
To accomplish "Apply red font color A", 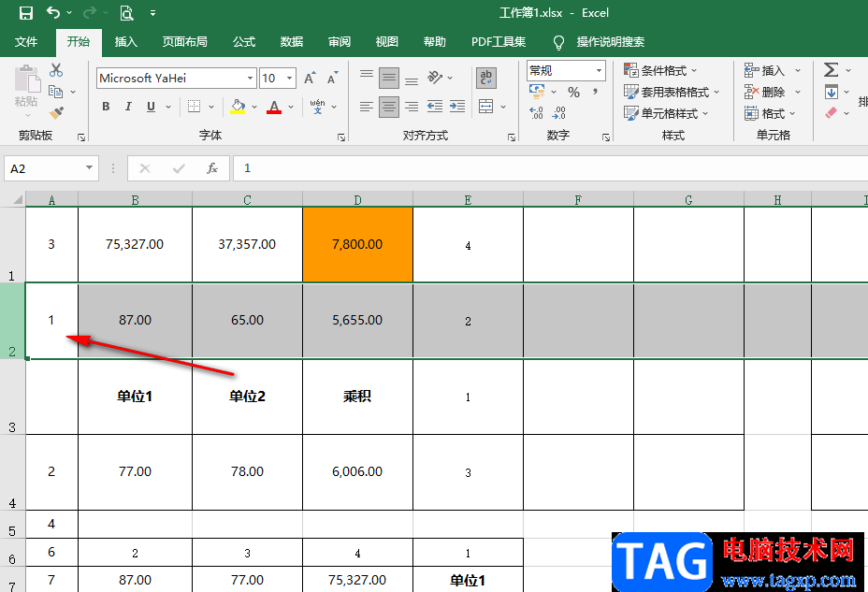I will click(x=274, y=107).
